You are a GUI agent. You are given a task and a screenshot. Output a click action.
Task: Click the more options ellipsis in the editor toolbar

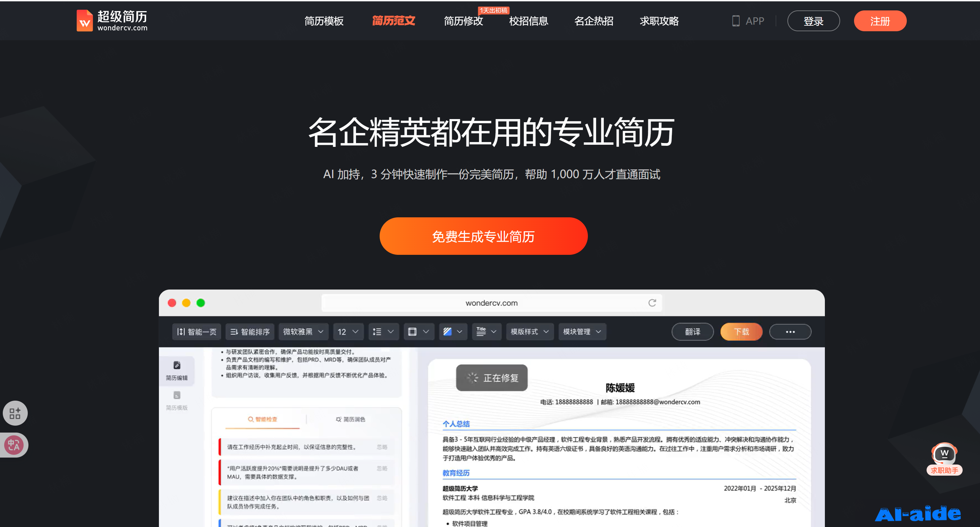(x=790, y=332)
